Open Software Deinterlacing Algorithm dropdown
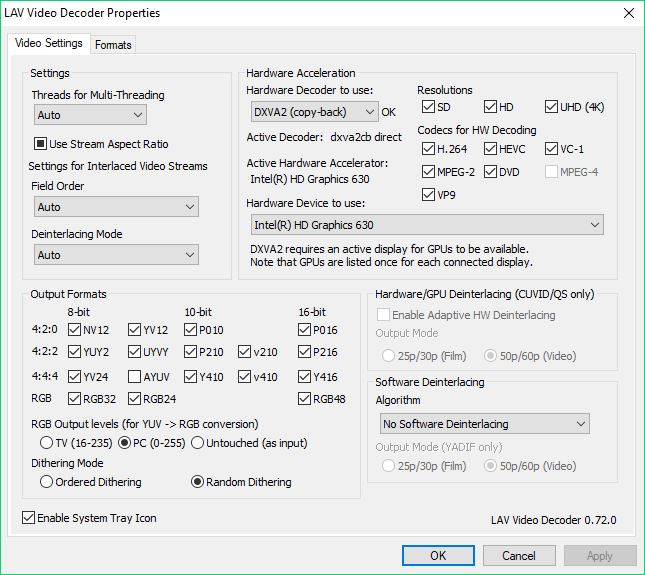Screen dimensions: 645x575 485,424
